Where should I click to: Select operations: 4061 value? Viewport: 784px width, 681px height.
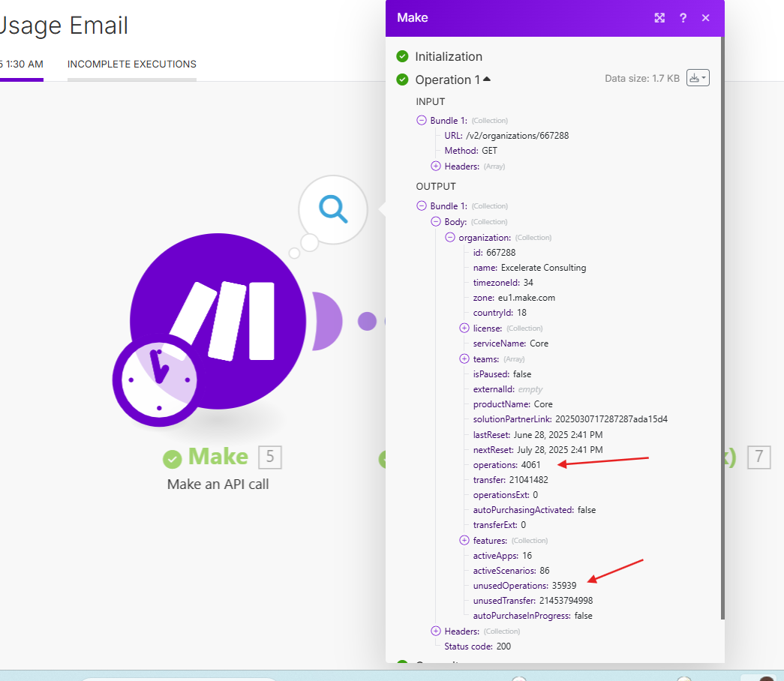(531, 464)
